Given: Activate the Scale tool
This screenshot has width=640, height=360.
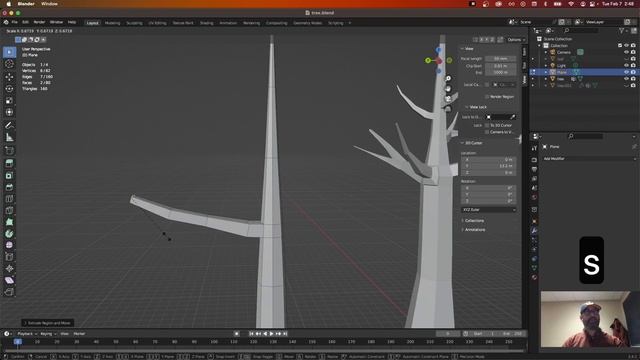Looking at the screenshot, I should [x=9, y=100].
